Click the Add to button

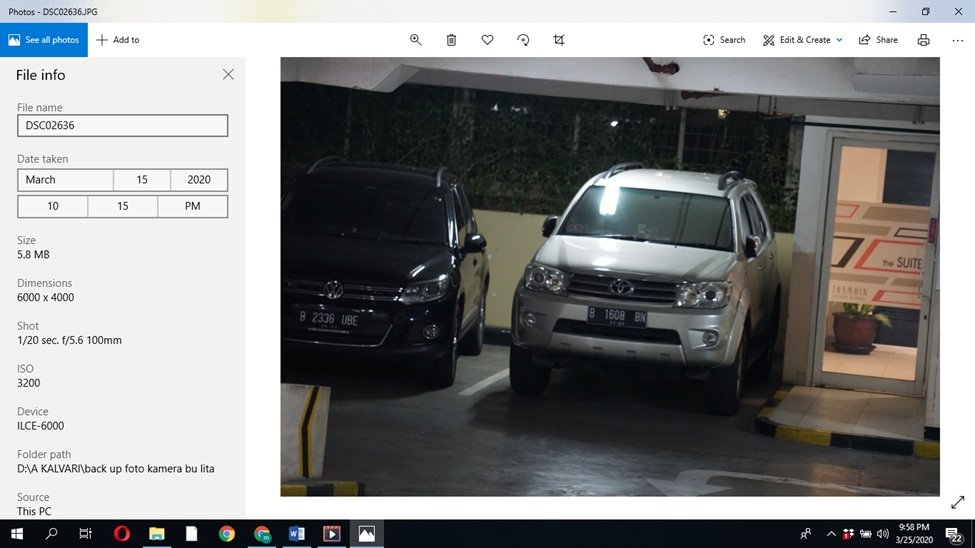point(118,40)
